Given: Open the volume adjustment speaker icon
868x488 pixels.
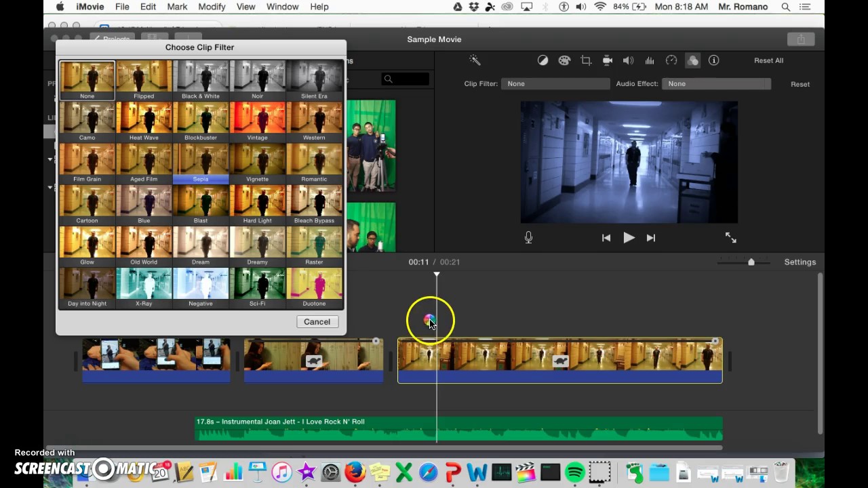Looking at the screenshot, I should [x=628, y=60].
